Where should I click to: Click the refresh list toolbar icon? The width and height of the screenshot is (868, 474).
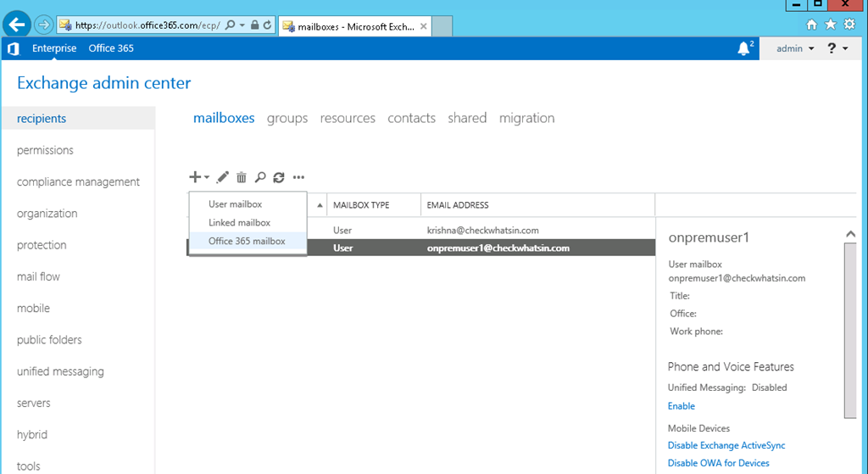[279, 177]
